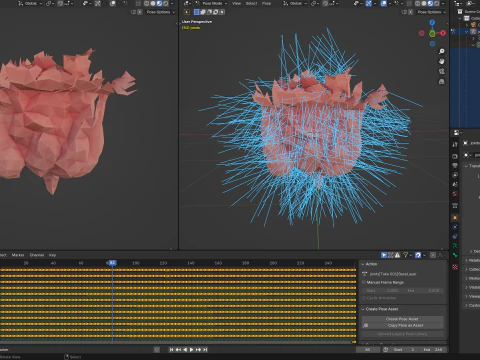Click the zoom magnifier icon in the right viewport
480x360 pixels.
click(x=442, y=51)
